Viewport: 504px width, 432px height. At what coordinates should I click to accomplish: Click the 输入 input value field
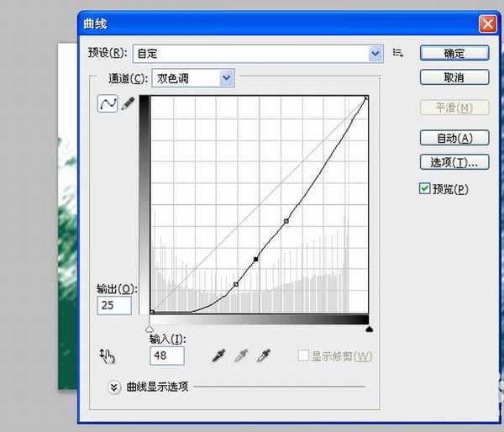[x=166, y=356]
